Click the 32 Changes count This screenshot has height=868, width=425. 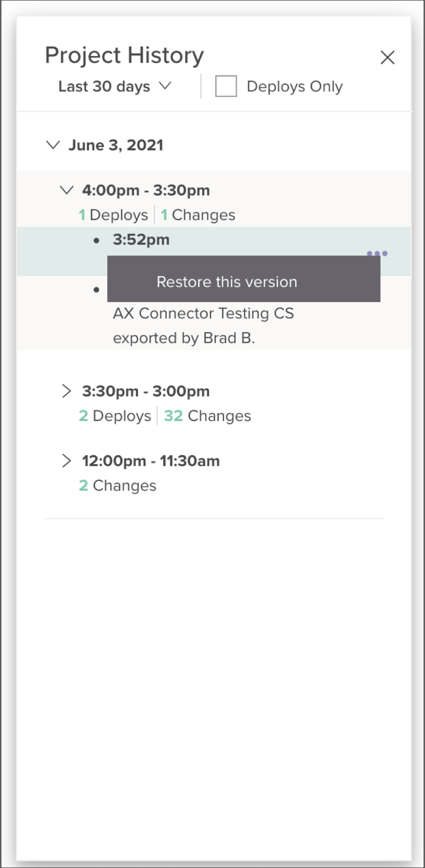[208, 416]
